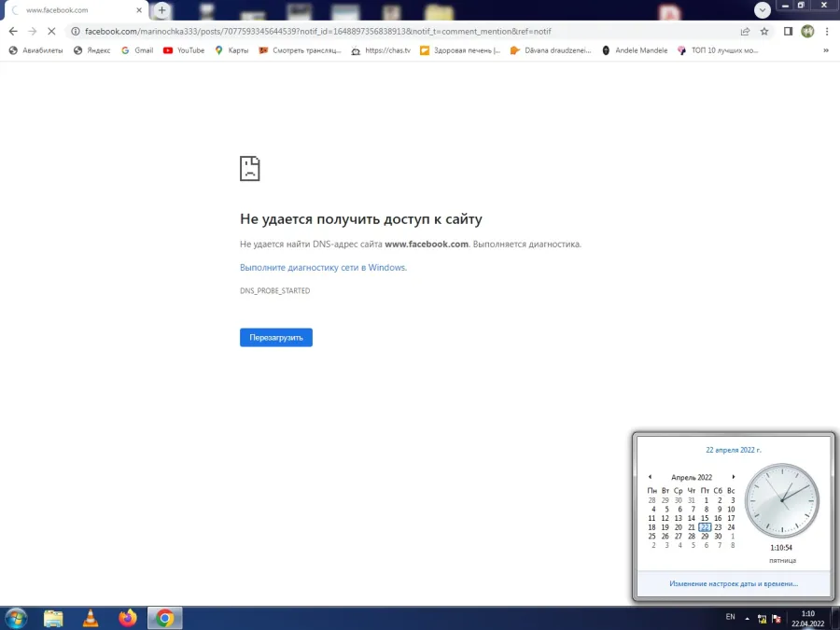
Task: Open the tab search dropdown arrow
Action: (763, 9)
